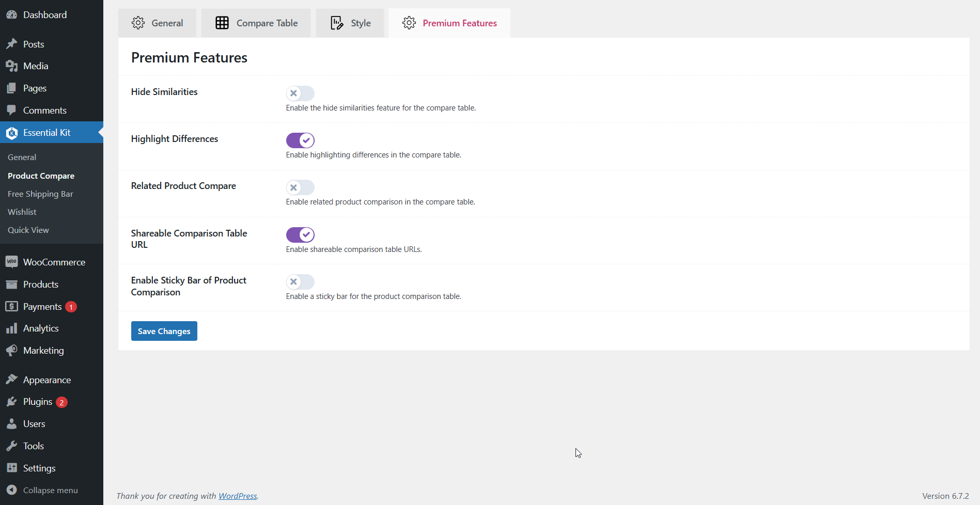This screenshot has width=980, height=505.
Task: Click the WooCommerce logo icon
Action: tap(11, 262)
